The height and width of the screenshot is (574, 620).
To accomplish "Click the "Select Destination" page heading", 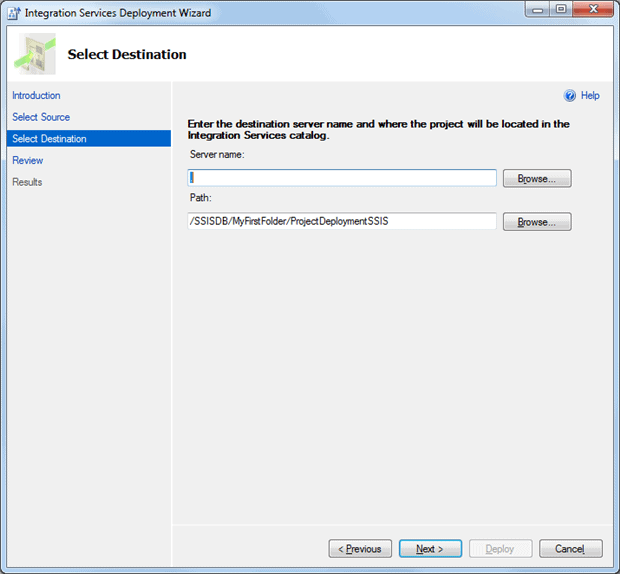I will pos(127,55).
